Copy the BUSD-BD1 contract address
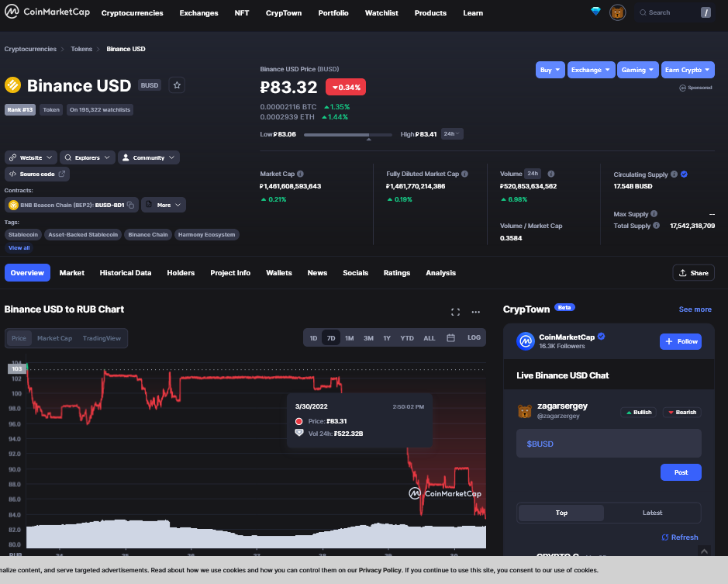 pyautogui.click(x=131, y=205)
